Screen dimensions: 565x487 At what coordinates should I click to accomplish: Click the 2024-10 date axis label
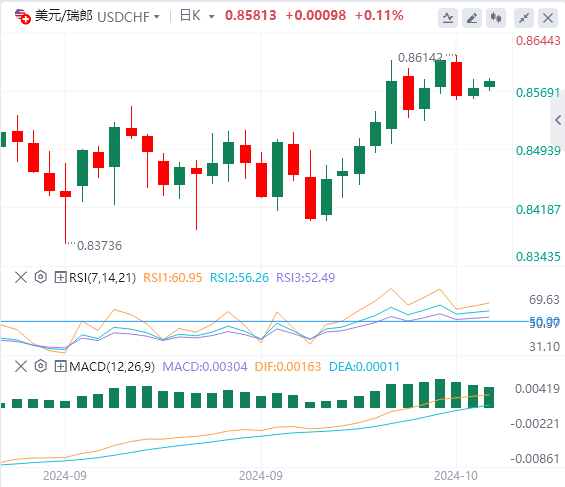456,476
